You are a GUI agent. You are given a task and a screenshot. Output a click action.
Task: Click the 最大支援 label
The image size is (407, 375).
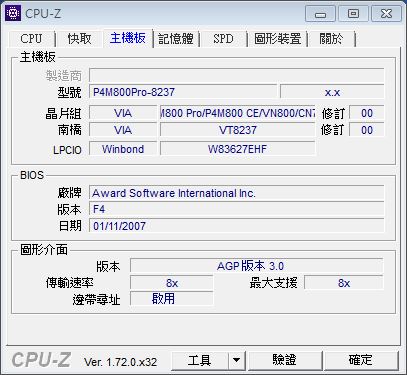[273, 283]
